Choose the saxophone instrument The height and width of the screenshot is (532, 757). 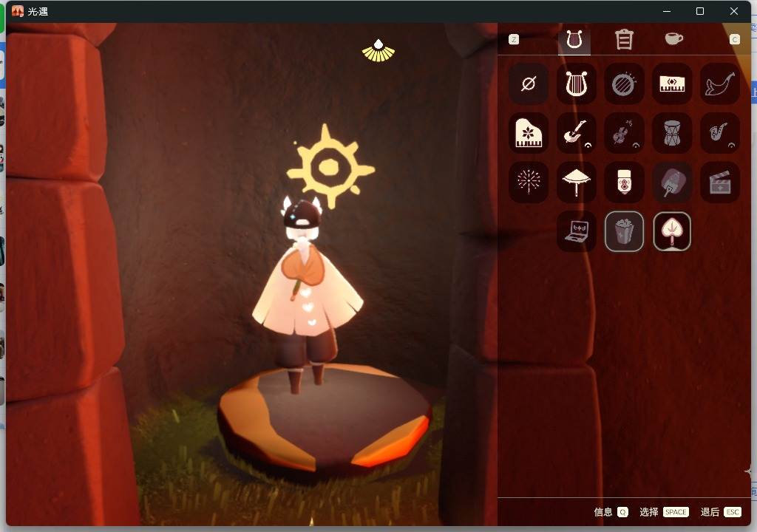[719, 133]
